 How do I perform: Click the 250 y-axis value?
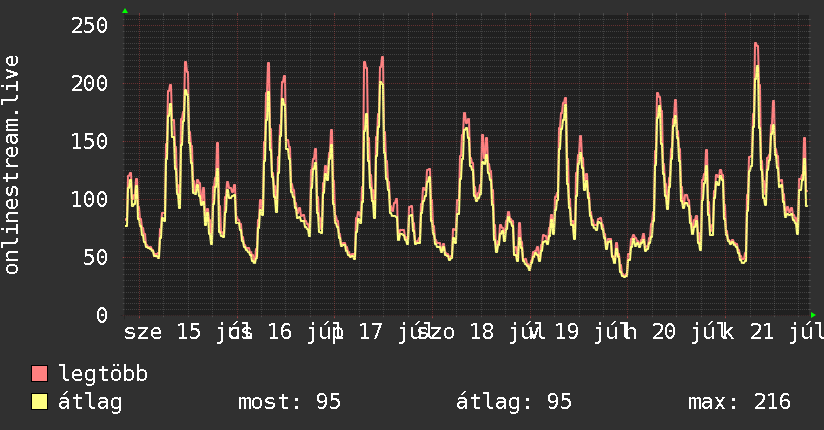[x=89, y=25]
